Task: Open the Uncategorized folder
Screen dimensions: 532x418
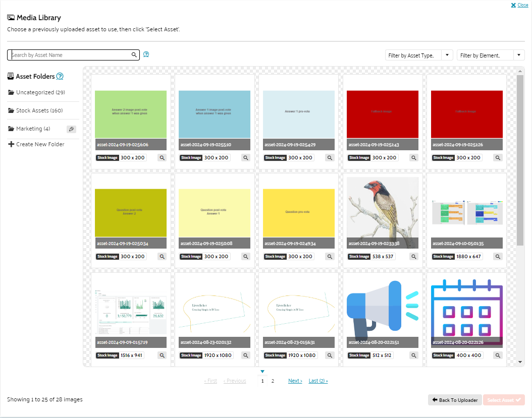Action: [x=40, y=93]
